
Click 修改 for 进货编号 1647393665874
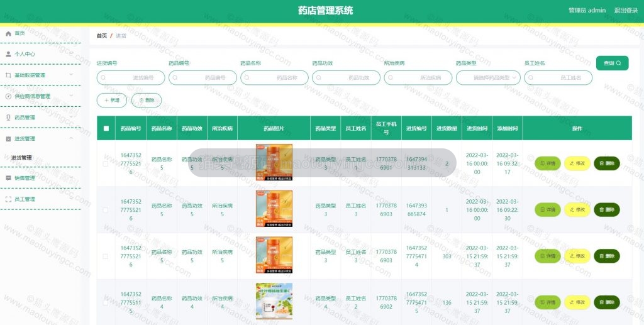coord(577,210)
